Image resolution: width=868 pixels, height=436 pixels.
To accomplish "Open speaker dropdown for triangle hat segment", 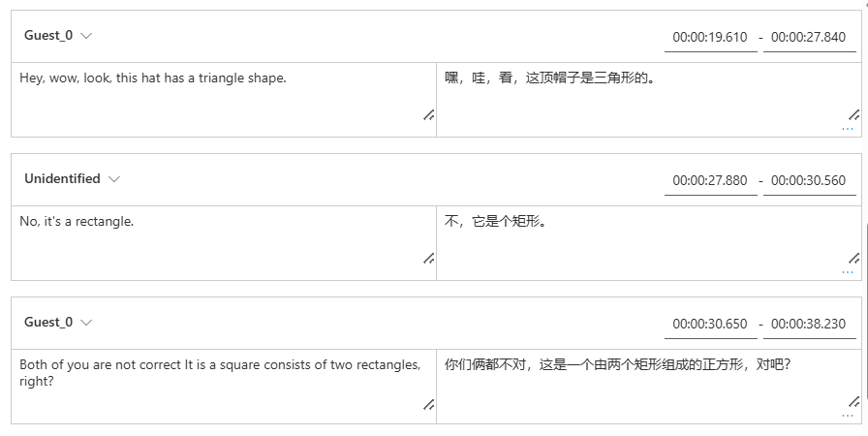I will [x=86, y=36].
